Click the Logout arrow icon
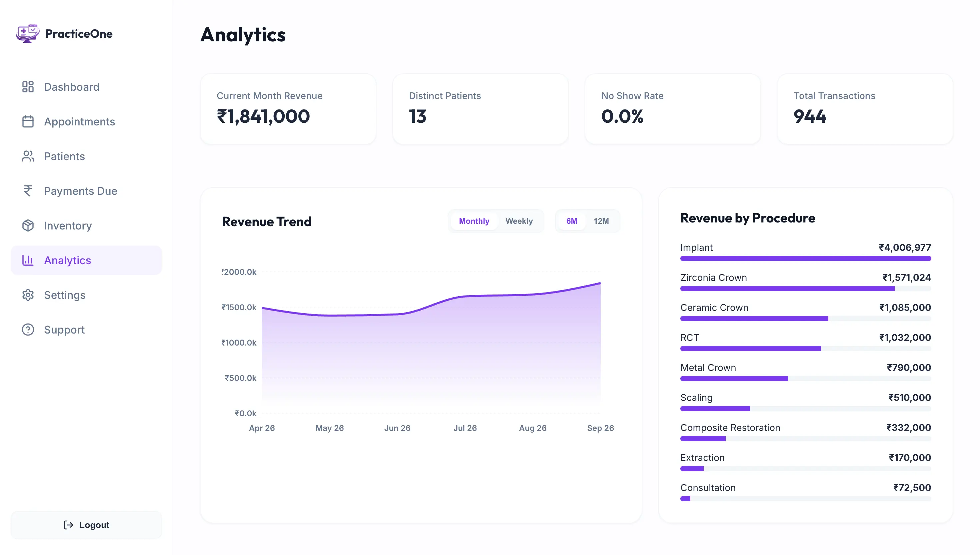 (69, 525)
